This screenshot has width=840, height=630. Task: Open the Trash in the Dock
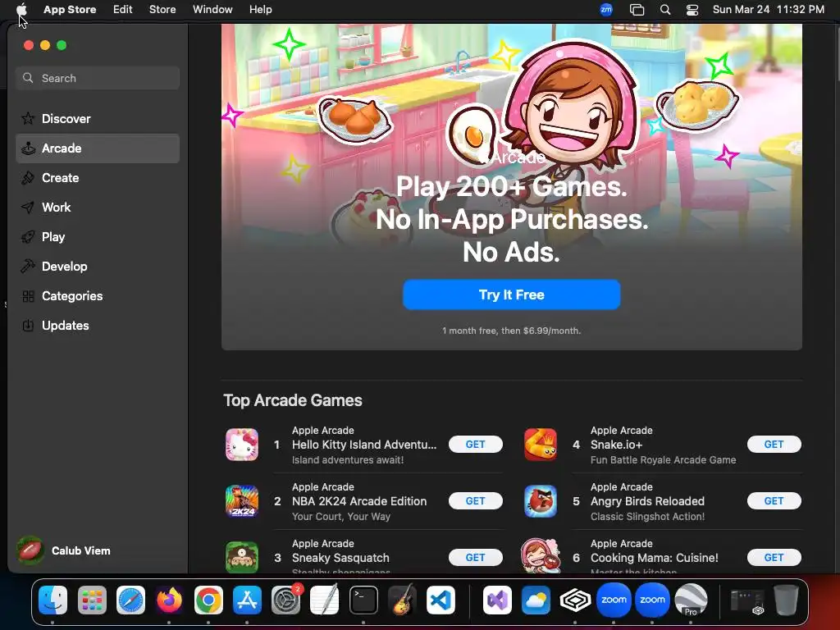point(786,600)
